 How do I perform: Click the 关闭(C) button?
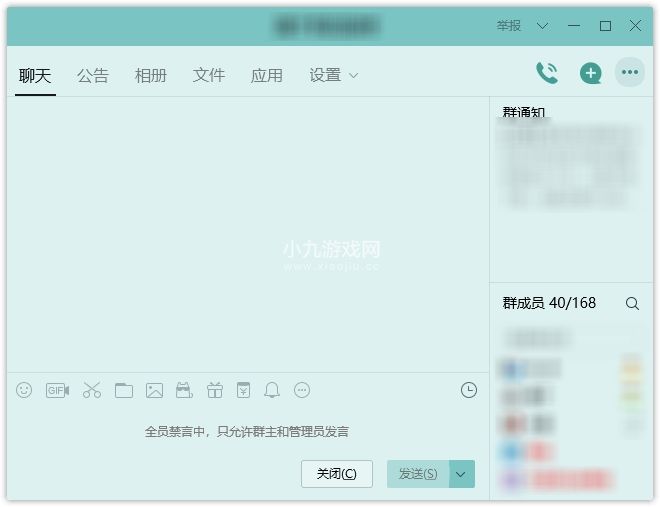[x=337, y=474]
